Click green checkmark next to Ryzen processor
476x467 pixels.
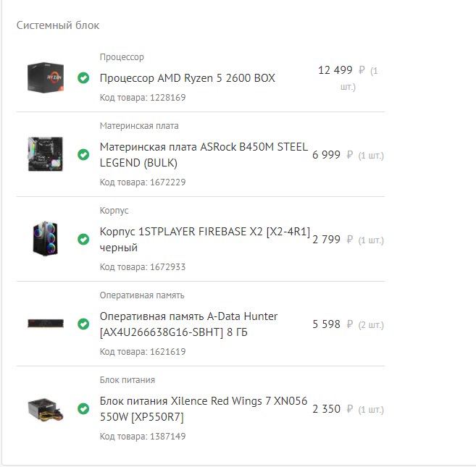[x=83, y=77]
